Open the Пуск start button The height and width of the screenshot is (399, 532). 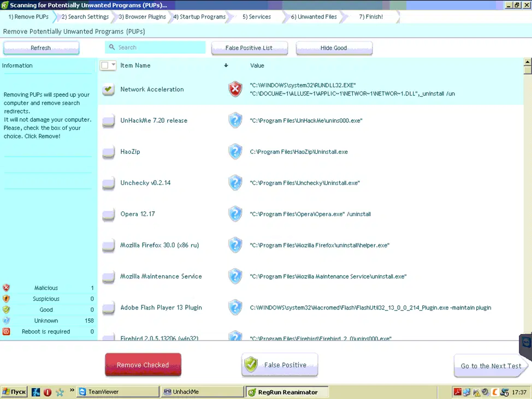[x=14, y=392]
